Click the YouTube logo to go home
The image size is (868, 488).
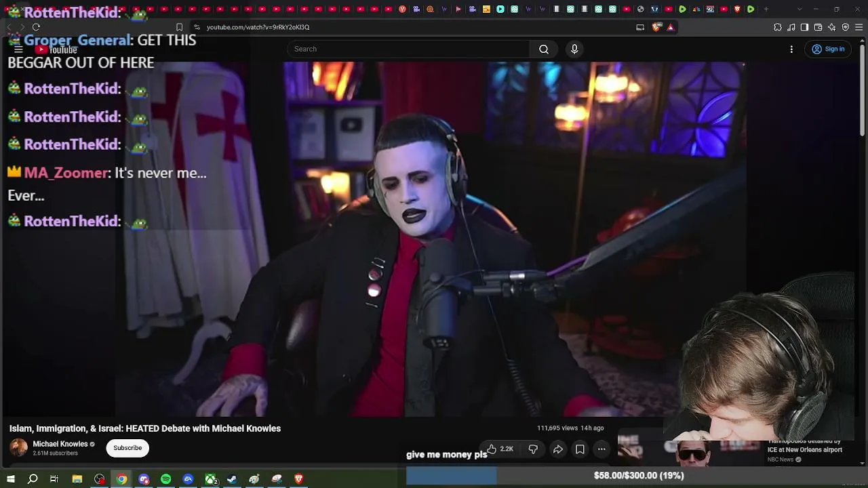(56, 49)
